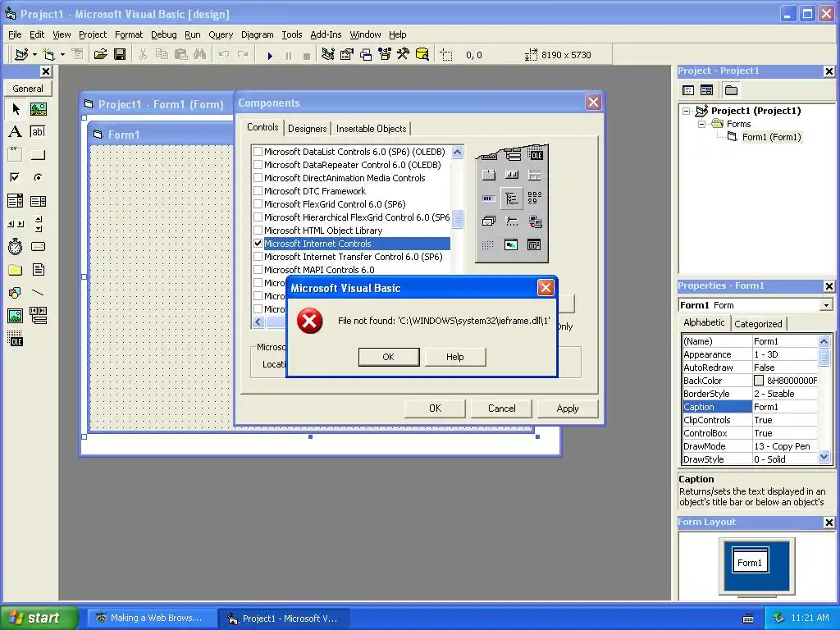This screenshot has width=840, height=630.
Task: Select the ListBox tool in toolbox
Action: point(38,201)
